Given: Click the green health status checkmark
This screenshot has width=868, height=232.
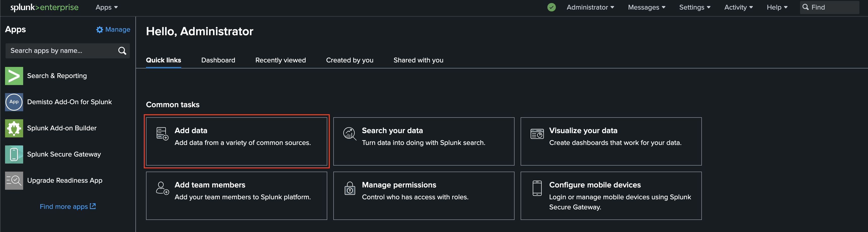Looking at the screenshot, I should tap(552, 7).
